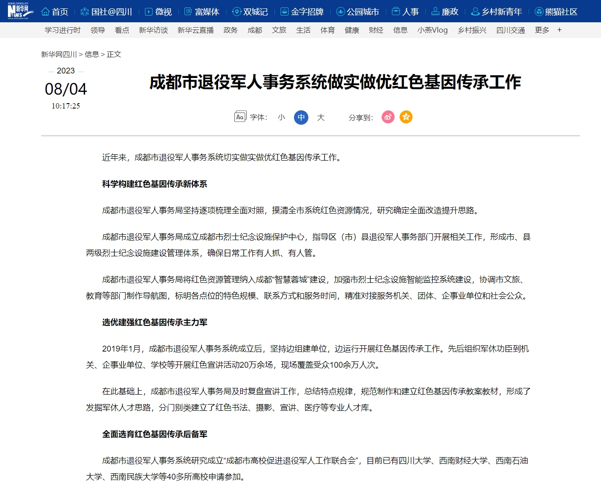Open 微视 video section
601x496 pixels.
pyautogui.click(x=158, y=12)
